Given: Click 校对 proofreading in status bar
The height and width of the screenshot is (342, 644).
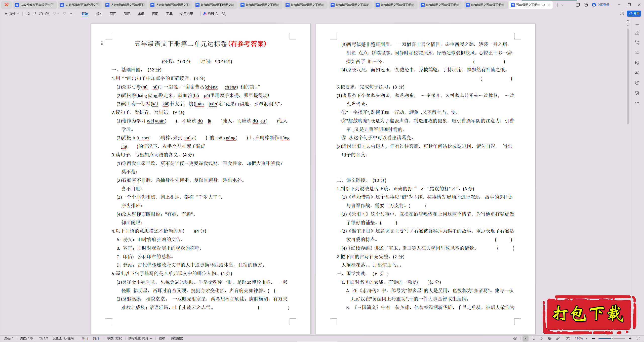Looking at the screenshot, I should [x=162, y=338].
